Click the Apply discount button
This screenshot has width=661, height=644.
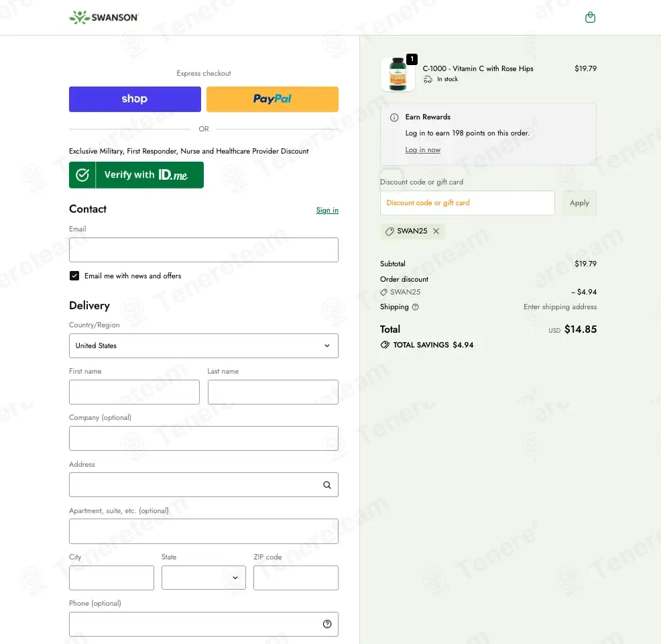click(x=579, y=203)
